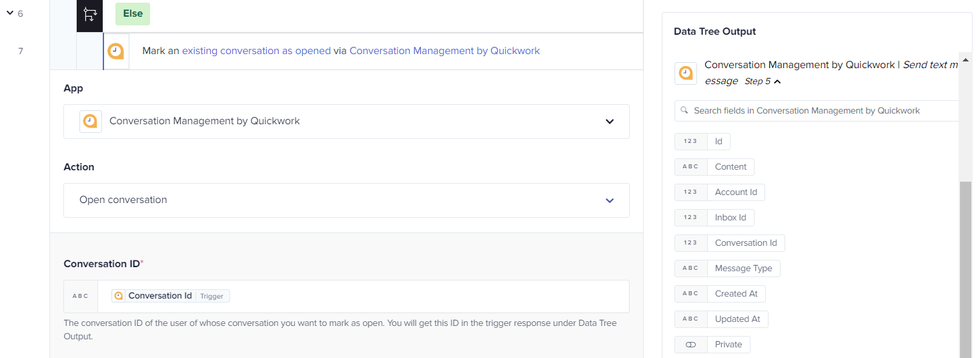980x358 pixels.
Task: Select the Account Id data field
Action: point(720,192)
